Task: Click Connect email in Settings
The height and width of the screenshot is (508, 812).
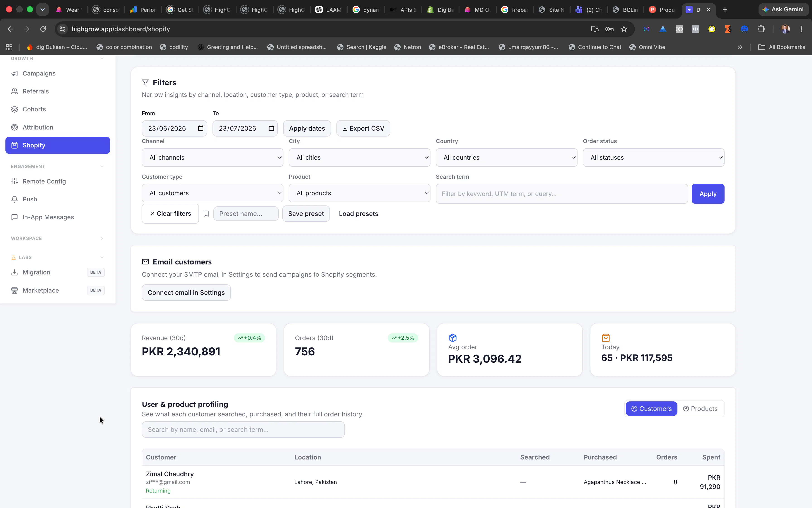Action: click(186, 293)
